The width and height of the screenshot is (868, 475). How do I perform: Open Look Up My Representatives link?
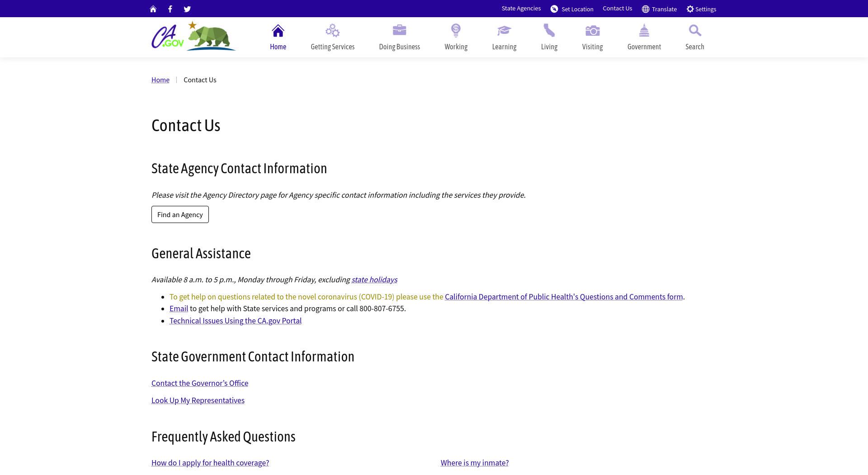tap(198, 400)
